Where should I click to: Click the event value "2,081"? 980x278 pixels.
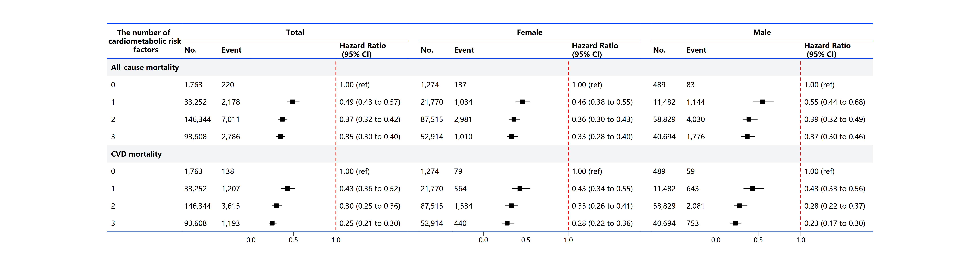pyautogui.click(x=695, y=206)
